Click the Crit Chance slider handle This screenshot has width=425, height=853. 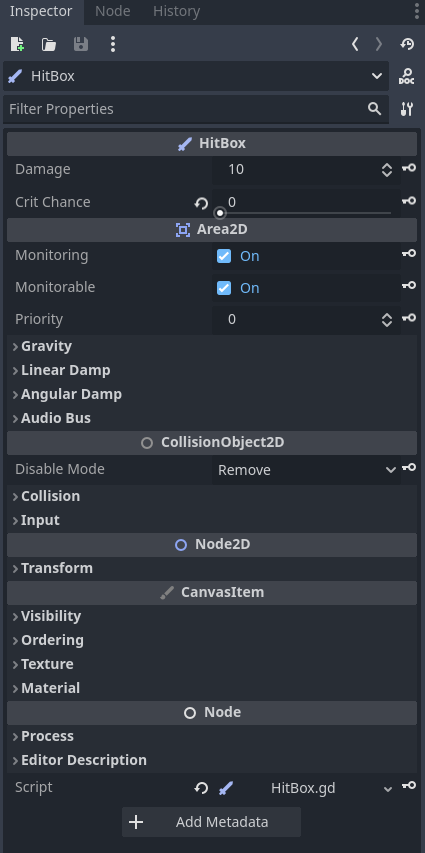point(219,213)
